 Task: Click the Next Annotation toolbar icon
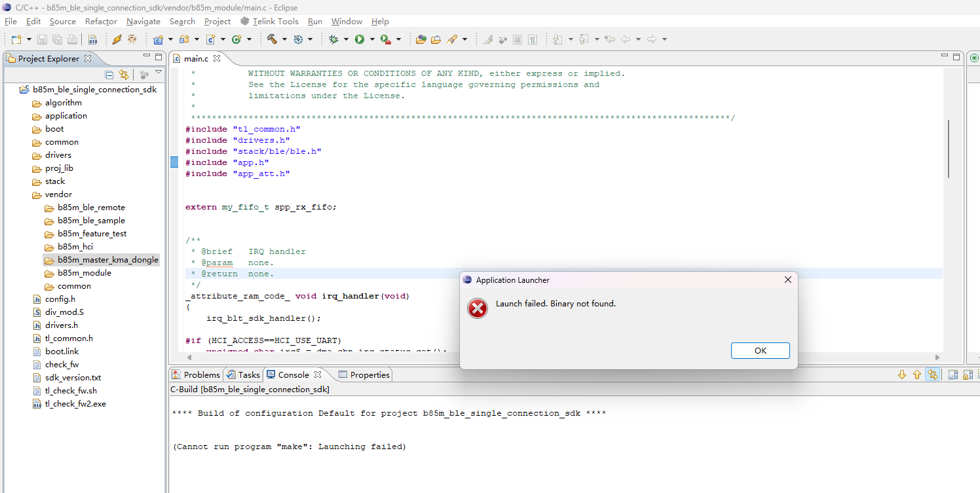click(x=557, y=39)
